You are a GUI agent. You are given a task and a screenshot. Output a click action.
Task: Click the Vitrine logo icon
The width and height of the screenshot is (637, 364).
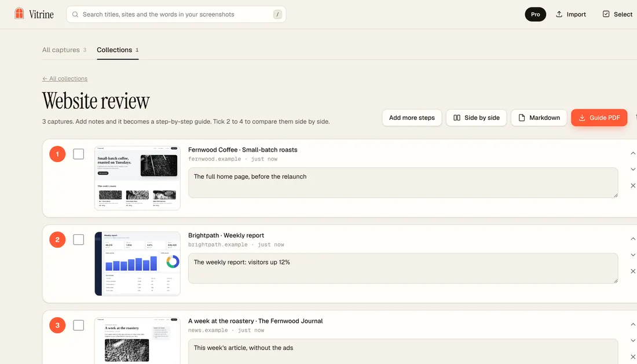tap(19, 13)
